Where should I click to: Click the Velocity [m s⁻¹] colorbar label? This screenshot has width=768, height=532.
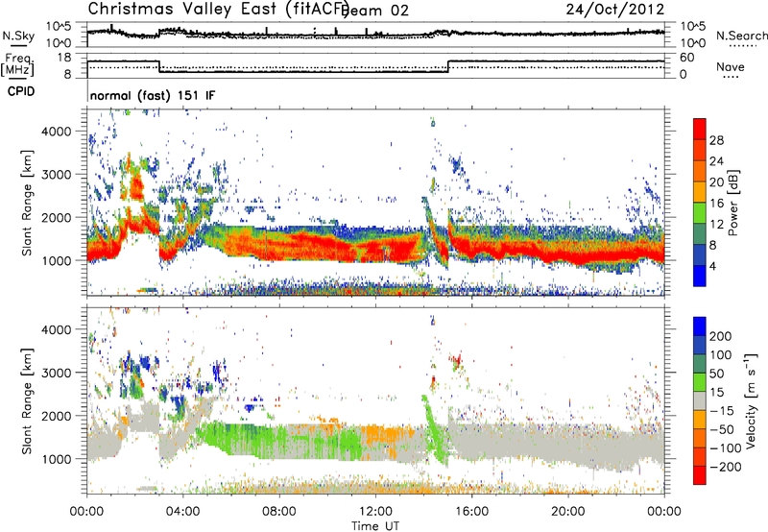pos(751,401)
